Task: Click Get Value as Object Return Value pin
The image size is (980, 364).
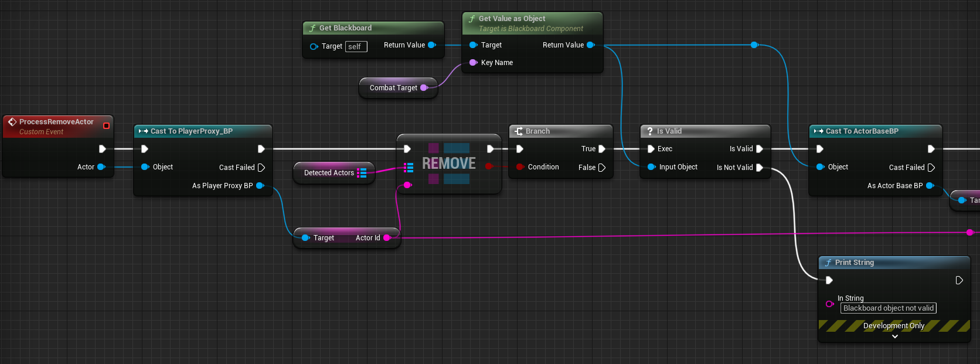Action: [x=591, y=45]
